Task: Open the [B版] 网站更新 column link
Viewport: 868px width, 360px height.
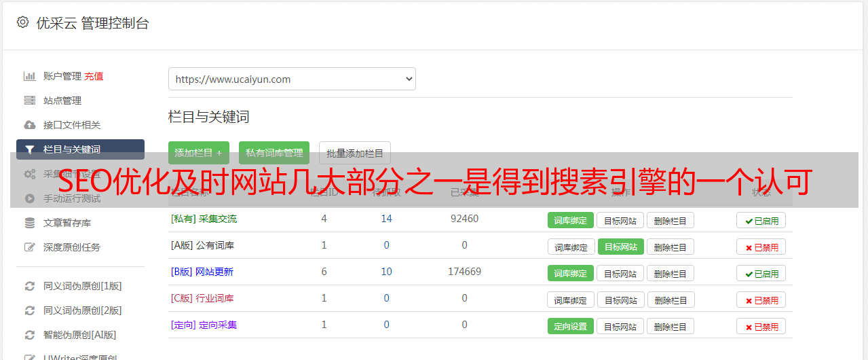Action: click(202, 272)
